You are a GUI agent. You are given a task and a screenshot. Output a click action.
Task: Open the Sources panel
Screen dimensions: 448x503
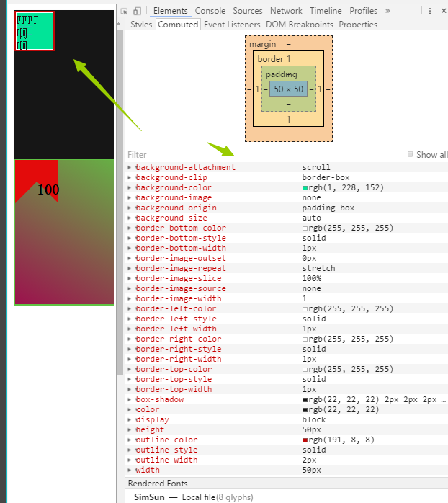(248, 11)
